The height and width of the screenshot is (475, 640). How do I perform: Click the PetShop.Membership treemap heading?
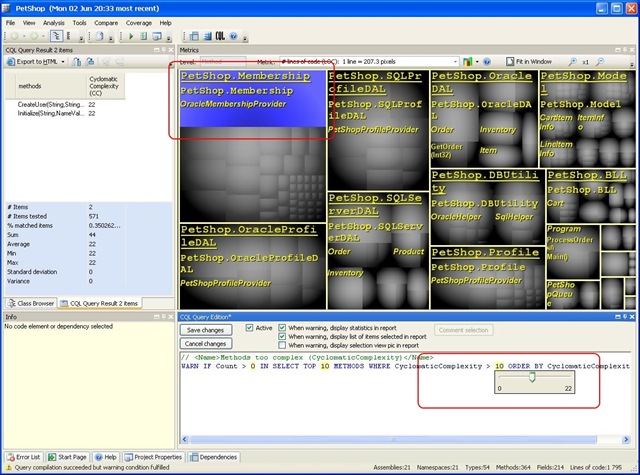[245, 76]
